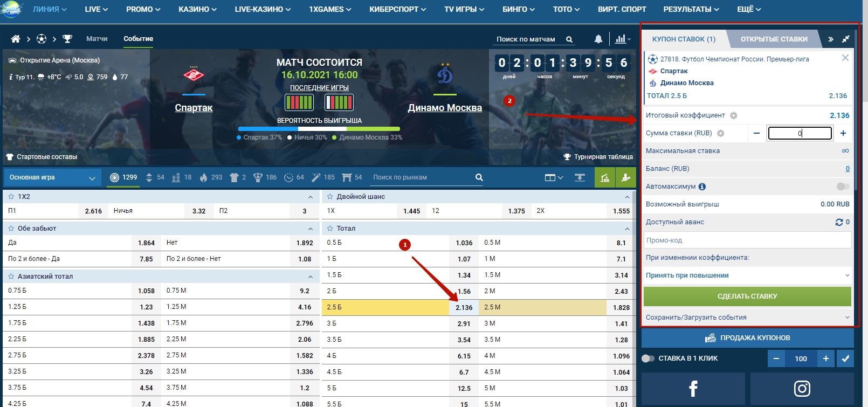
Task: Click the search magnifier next to Поиск по матчам
Action: [569, 39]
